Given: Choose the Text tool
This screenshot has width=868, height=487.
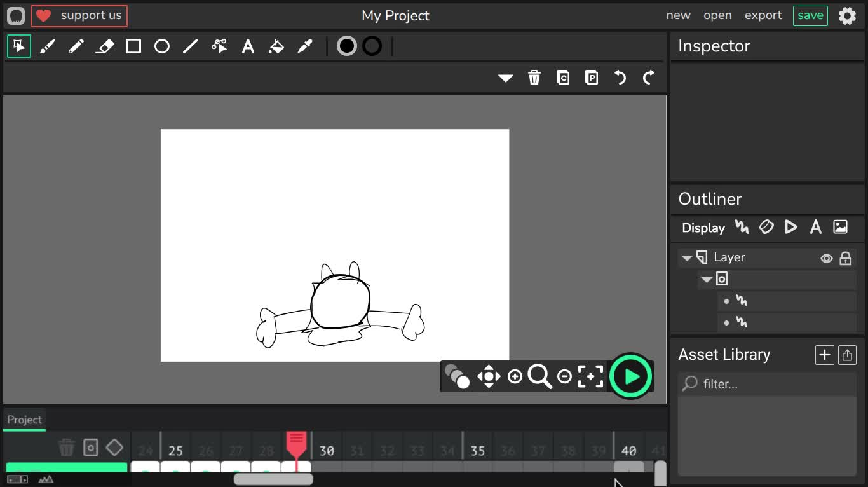Looking at the screenshot, I should tap(248, 46).
